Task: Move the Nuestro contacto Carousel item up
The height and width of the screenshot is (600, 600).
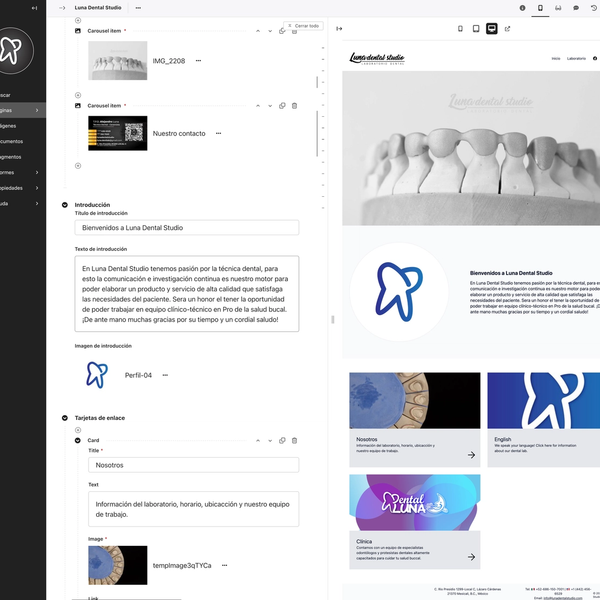Action: 258,106
